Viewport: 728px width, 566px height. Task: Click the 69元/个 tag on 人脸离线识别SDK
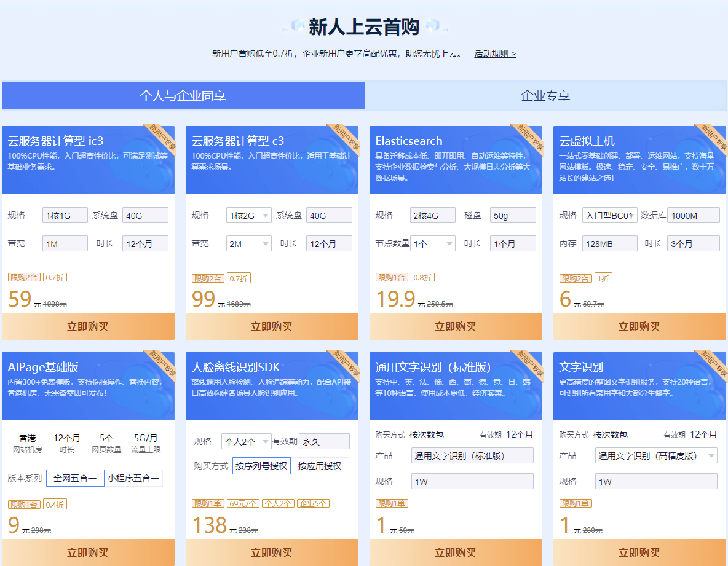click(243, 503)
